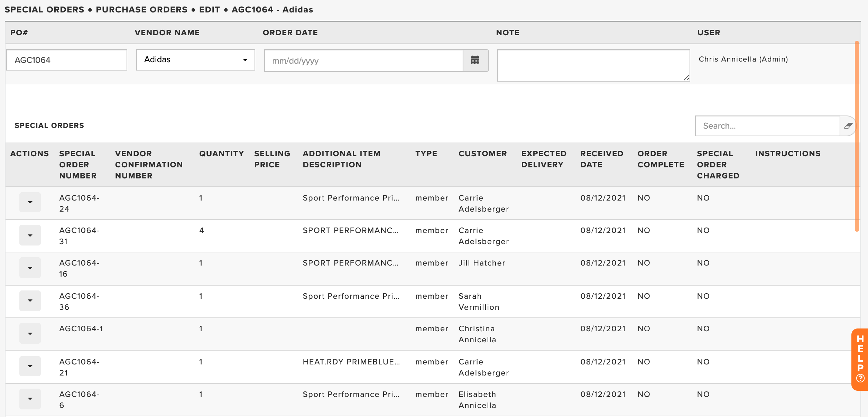This screenshot has width=868, height=417.
Task: Sort by Vendor Confirmation Number column
Action: click(149, 165)
